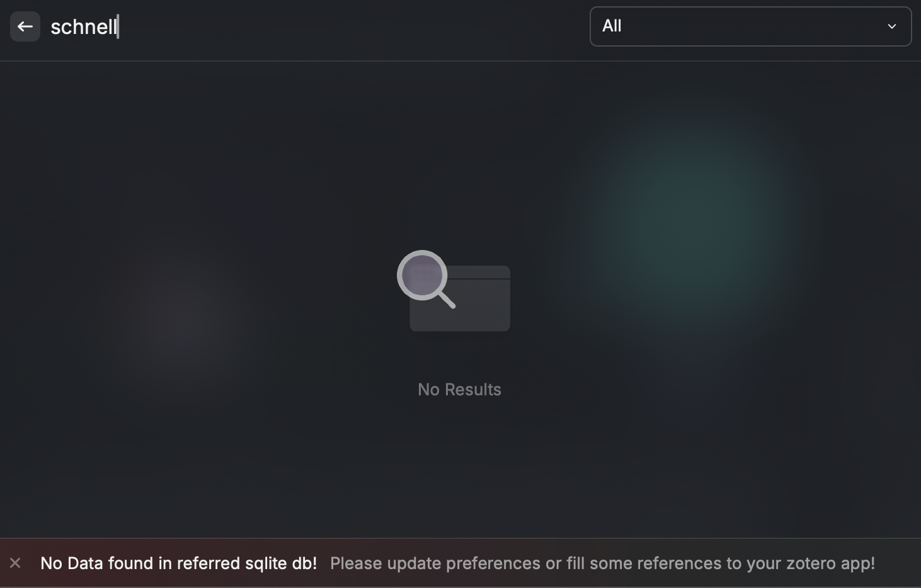Go back using the left arrow button
The image size is (921, 588).
(x=25, y=26)
